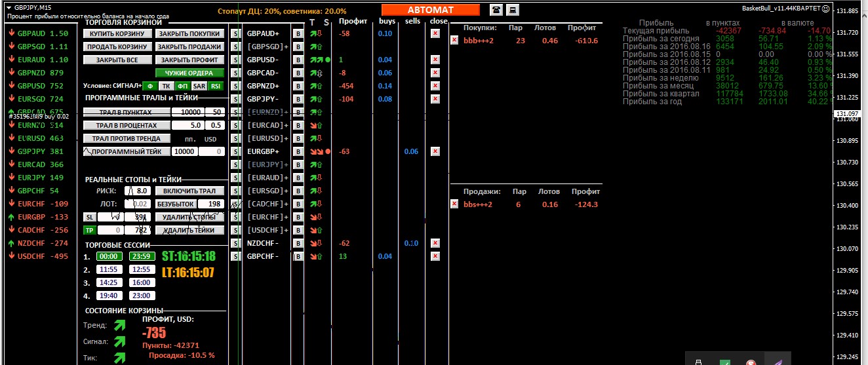This screenshot has height=365, width=868.
Task: Toggle the RSI signal condition
Action: (x=216, y=86)
